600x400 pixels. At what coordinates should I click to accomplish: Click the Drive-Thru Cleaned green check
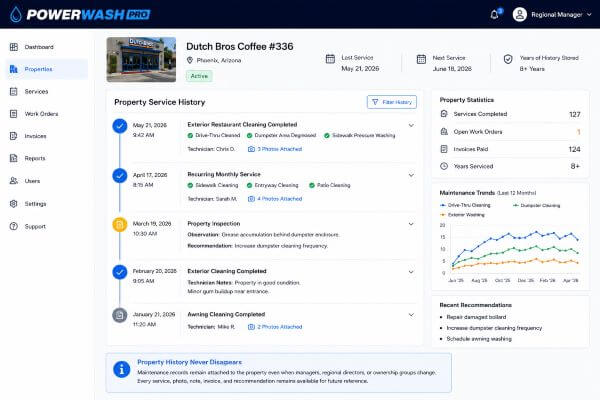point(190,136)
